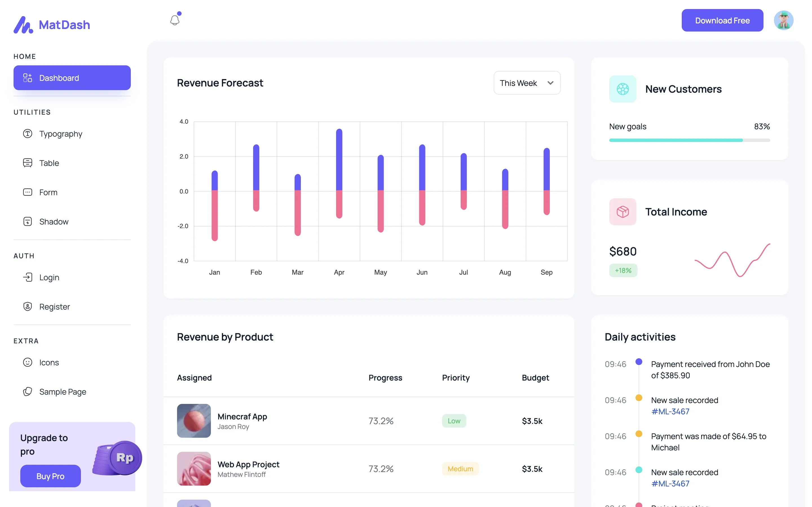Open the This Week dropdown
812x507 pixels.
[526, 83]
